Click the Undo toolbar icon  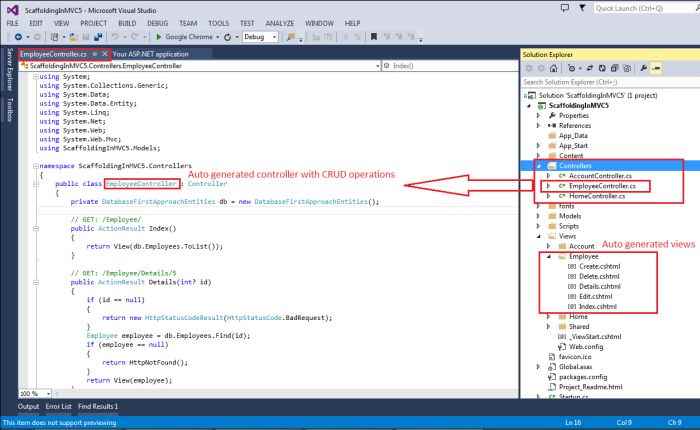click(x=116, y=36)
